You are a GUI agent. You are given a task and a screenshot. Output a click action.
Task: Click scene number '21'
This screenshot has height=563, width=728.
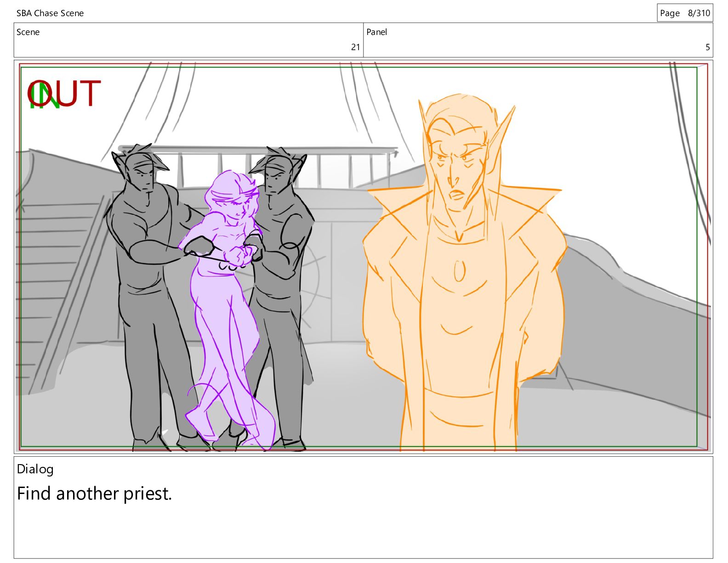tap(355, 47)
